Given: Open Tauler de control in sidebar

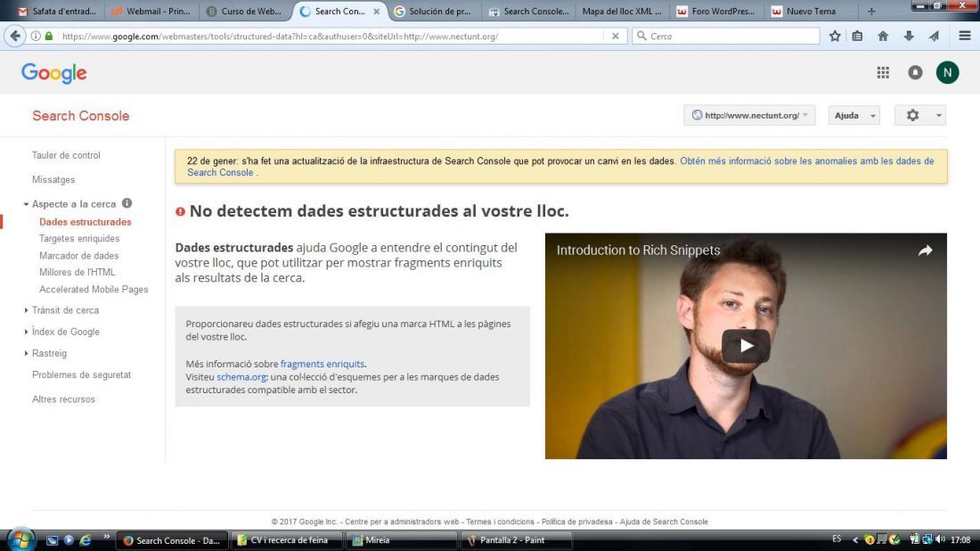Looking at the screenshot, I should [66, 155].
